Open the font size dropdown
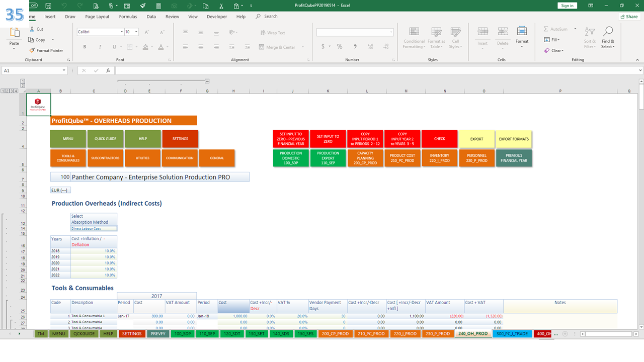 [x=136, y=32]
